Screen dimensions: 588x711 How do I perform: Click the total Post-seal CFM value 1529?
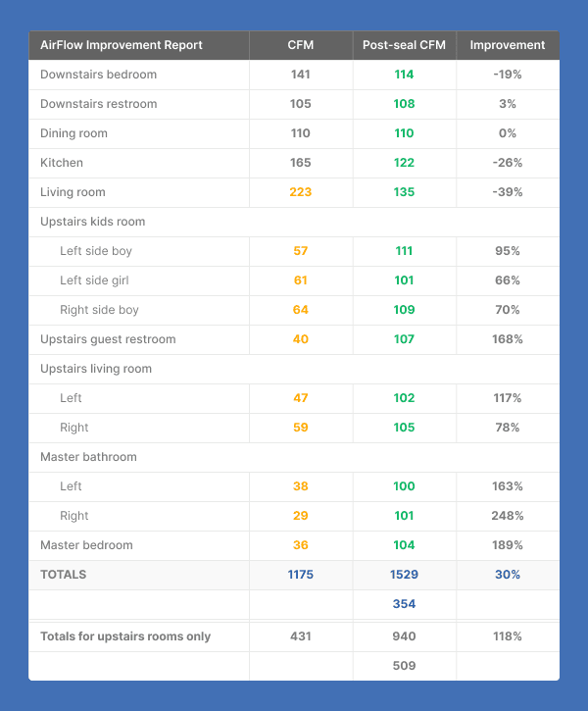tap(404, 575)
